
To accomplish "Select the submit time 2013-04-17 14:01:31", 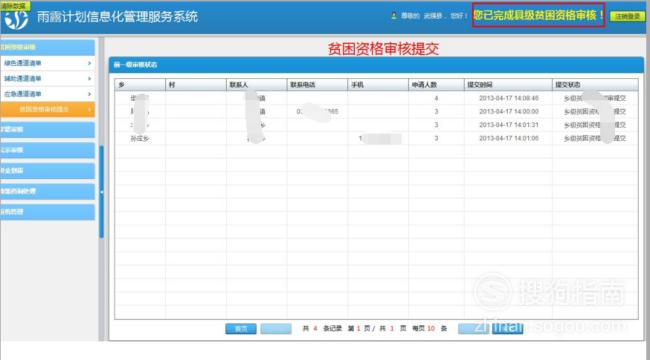I will pos(509,125).
